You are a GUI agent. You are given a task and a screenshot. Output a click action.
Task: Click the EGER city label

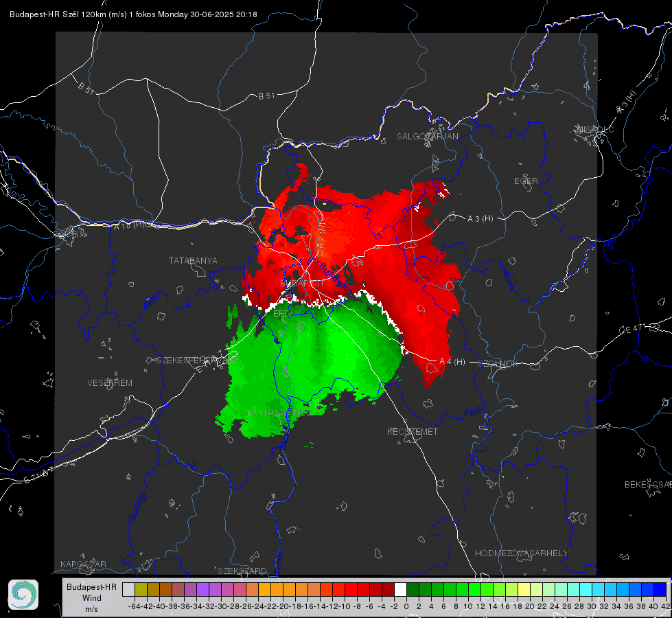coord(526,181)
